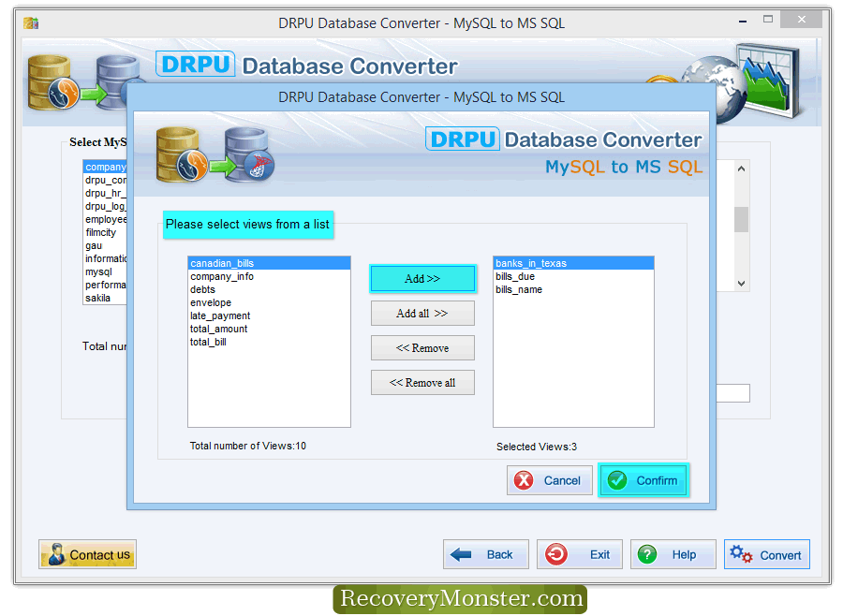Click the input field behind dialog at right
Viewport: 843px width, 616px height.
[733, 393]
